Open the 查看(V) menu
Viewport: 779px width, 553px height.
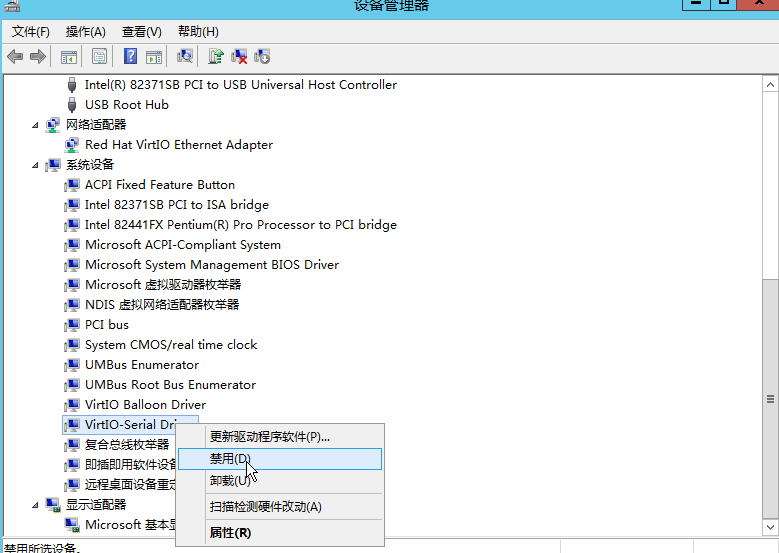click(141, 32)
